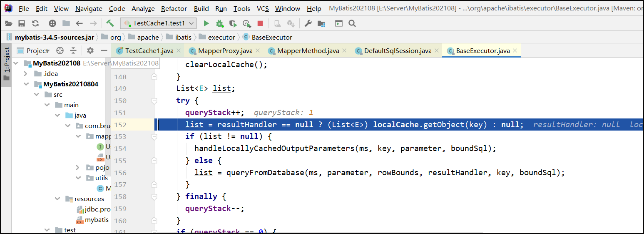Open the run configuration dropdown TestCache1.test1
This screenshot has width=644, height=234.
(158, 23)
